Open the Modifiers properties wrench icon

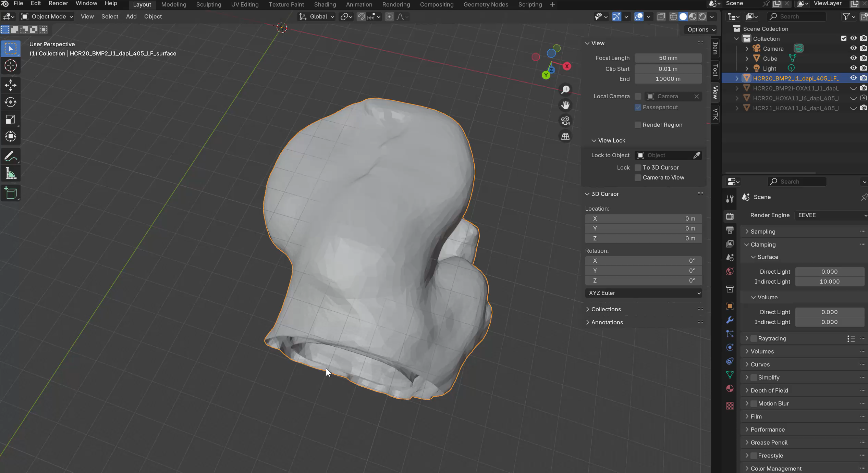click(x=730, y=320)
